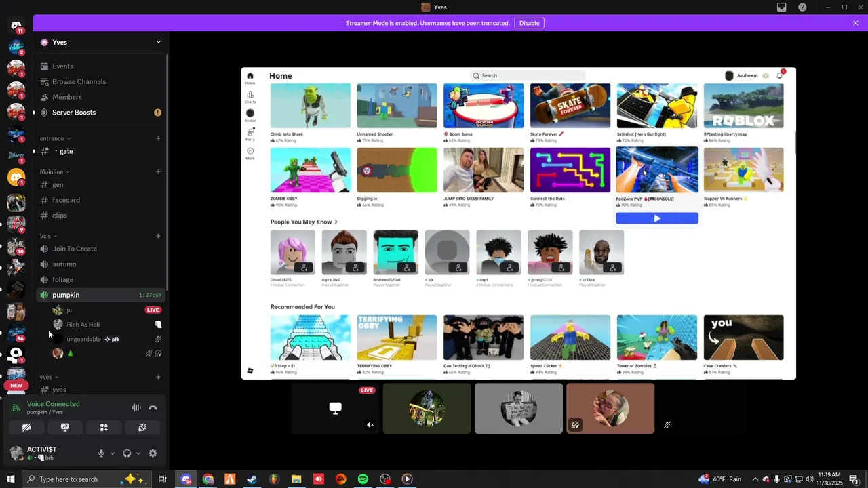Image resolution: width=868 pixels, height=488 pixels.
Task: Open Roblox Party sidebar icon
Action: [x=250, y=134]
